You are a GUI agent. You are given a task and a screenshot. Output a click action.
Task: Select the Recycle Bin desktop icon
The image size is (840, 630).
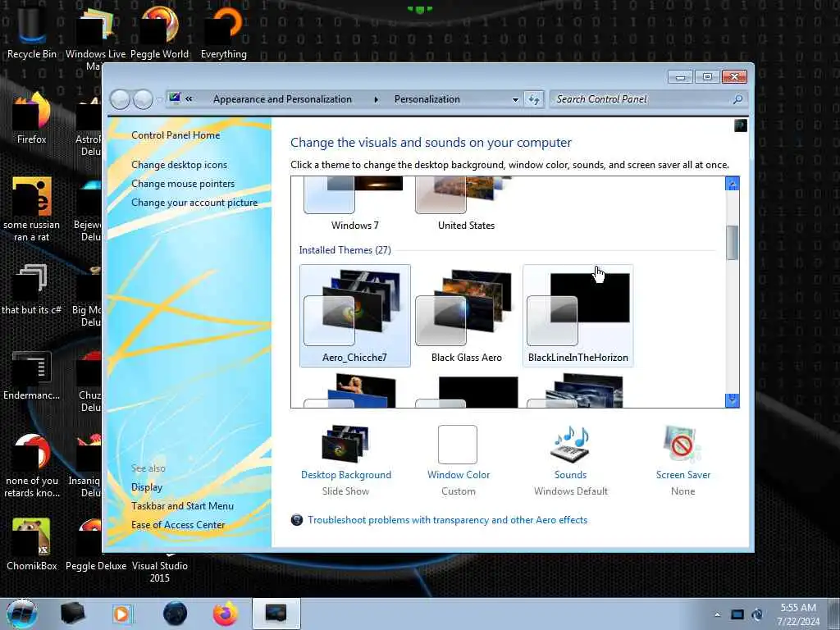(32, 33)
